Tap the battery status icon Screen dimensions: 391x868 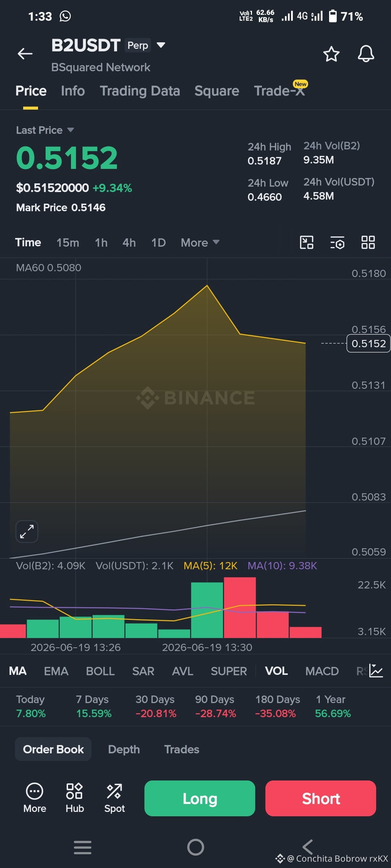pyautogui.click(x=332, y=16)
